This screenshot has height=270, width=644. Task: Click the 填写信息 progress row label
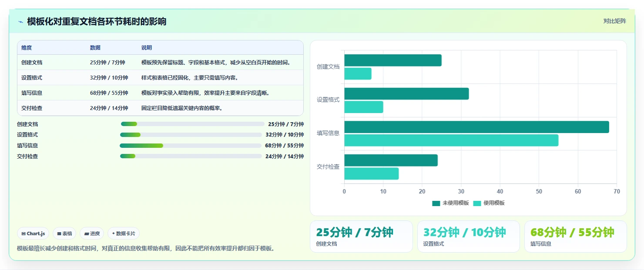(27, 146)
